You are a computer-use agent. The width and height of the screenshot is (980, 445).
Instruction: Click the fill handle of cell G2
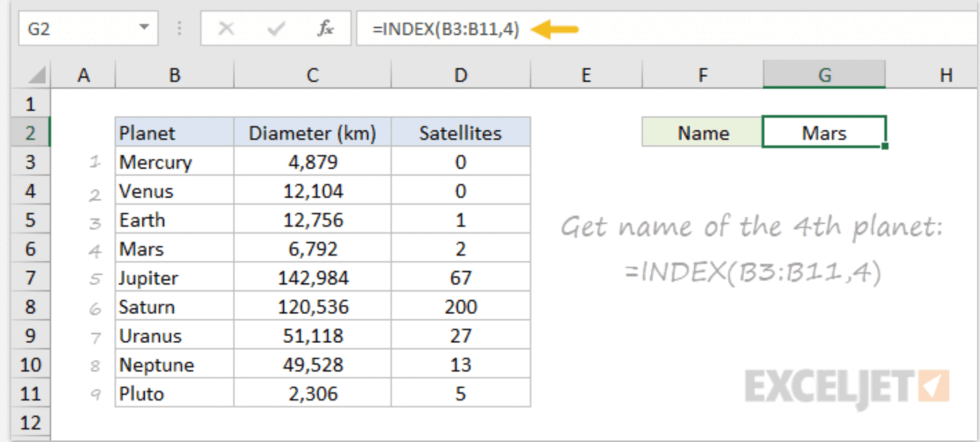[x=885, y=146]
